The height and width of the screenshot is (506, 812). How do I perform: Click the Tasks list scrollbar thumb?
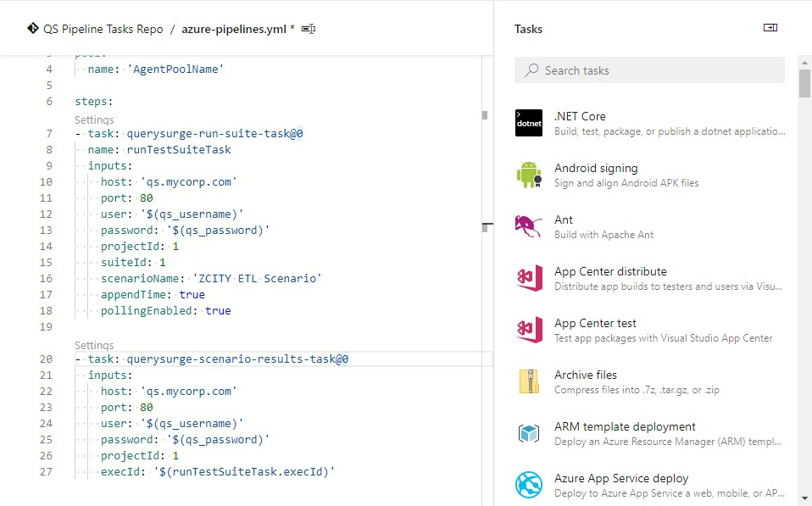coord(804,83)
